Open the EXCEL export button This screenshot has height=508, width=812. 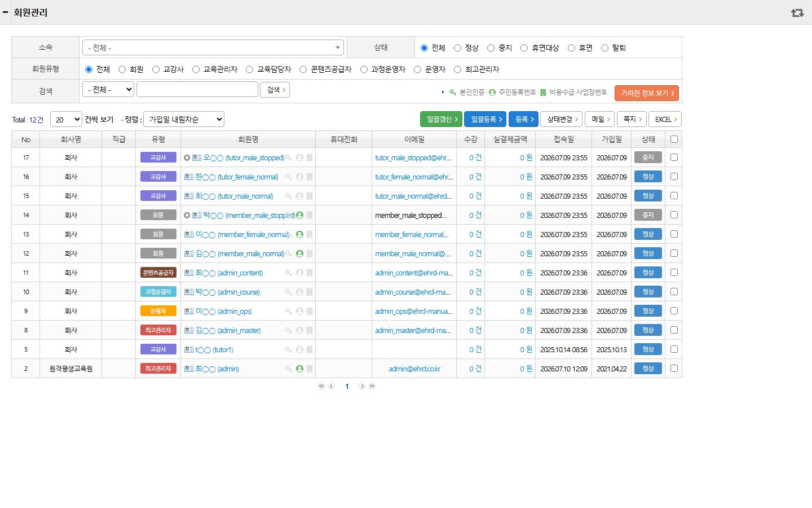tap(665, 119)
